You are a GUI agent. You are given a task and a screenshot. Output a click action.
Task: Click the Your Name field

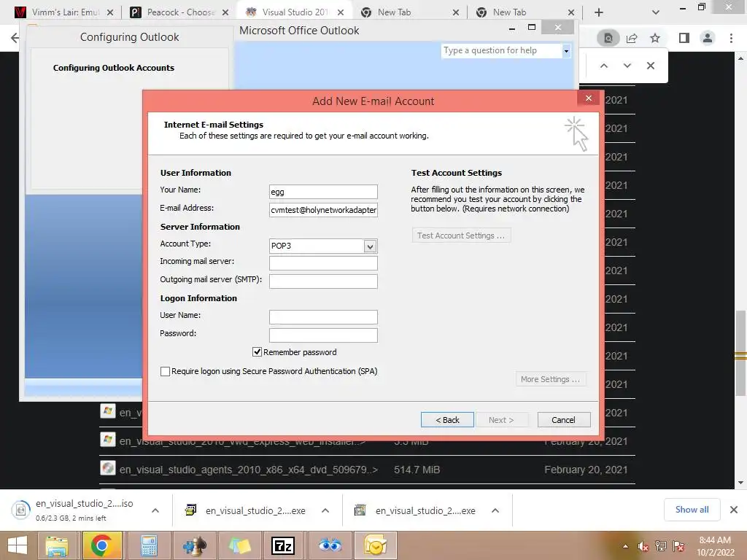[323, 192]
